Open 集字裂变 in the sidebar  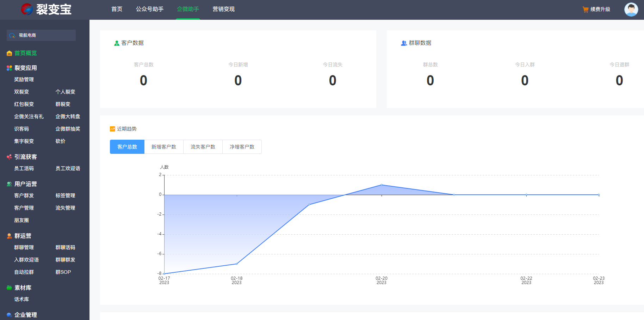(24, 141)
